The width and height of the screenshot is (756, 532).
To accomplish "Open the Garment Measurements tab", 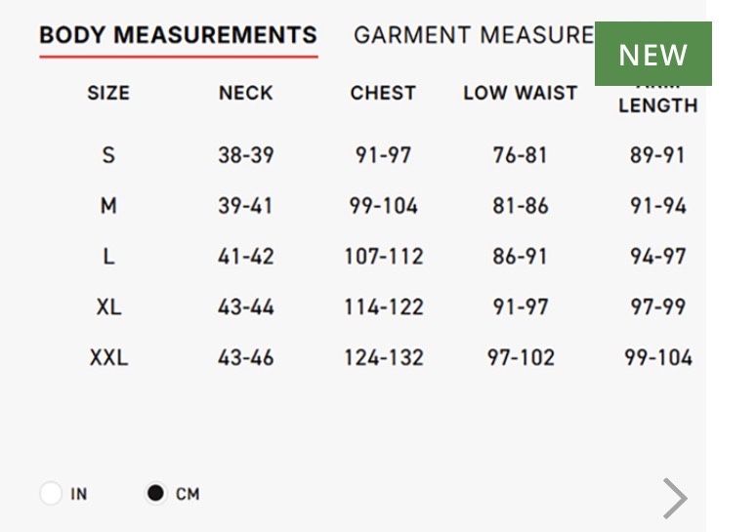I will click(473, 36).
